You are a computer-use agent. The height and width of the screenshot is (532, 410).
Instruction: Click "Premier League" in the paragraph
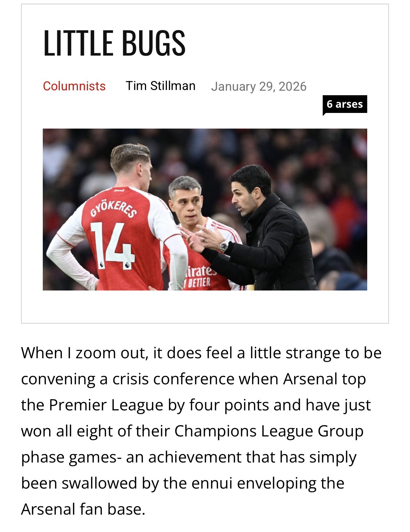[106, 405]
